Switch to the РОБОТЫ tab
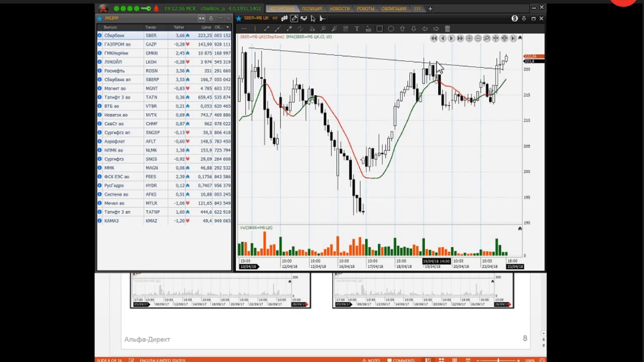 (x=366, y=9)
